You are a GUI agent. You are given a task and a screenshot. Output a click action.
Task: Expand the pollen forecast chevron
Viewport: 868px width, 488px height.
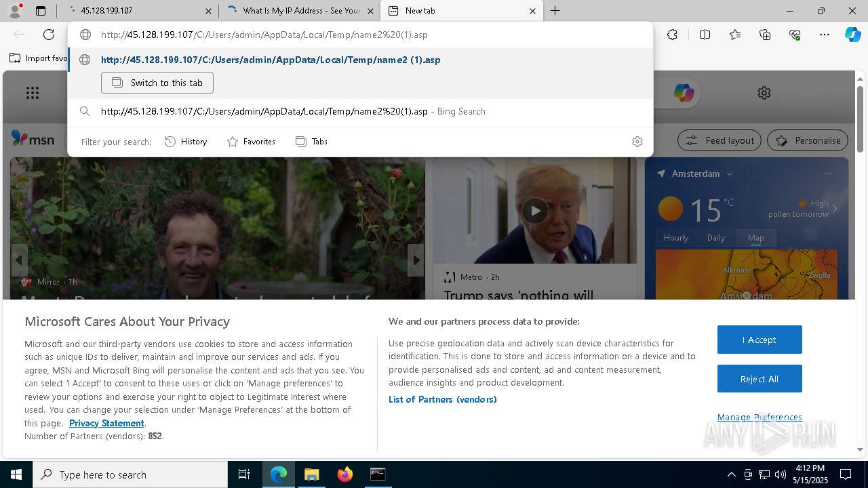835,209
